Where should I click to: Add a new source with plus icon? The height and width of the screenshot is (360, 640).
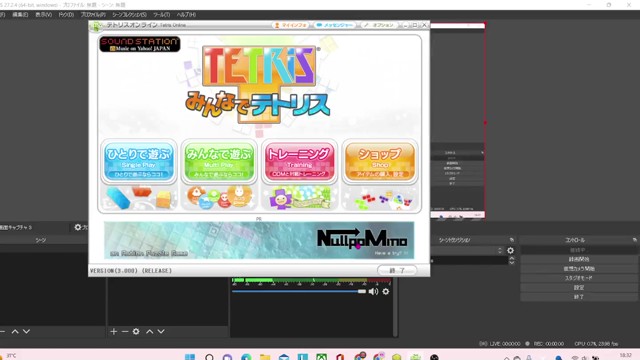[x=113, y=331]
